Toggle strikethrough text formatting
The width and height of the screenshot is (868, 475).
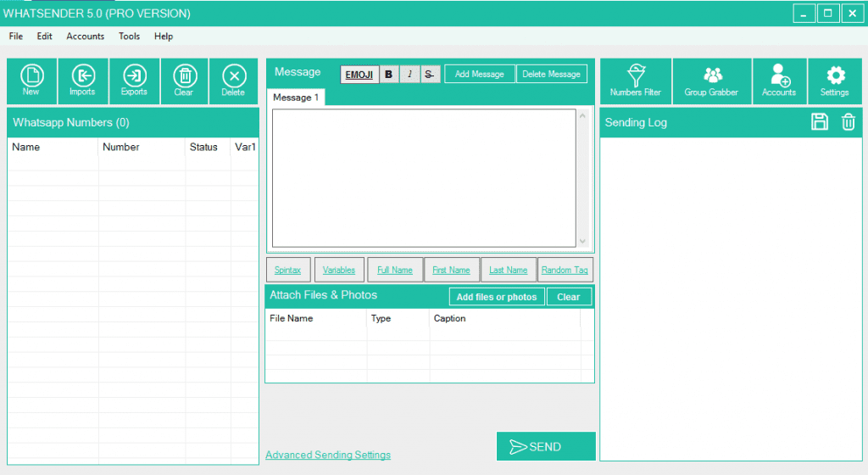[430, 75]
